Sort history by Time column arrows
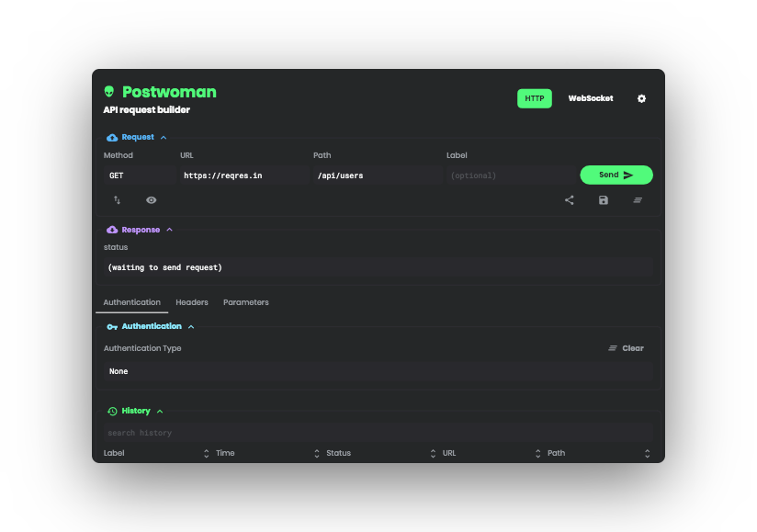Viewport: 757px width, 532px height. pos(317,453)
